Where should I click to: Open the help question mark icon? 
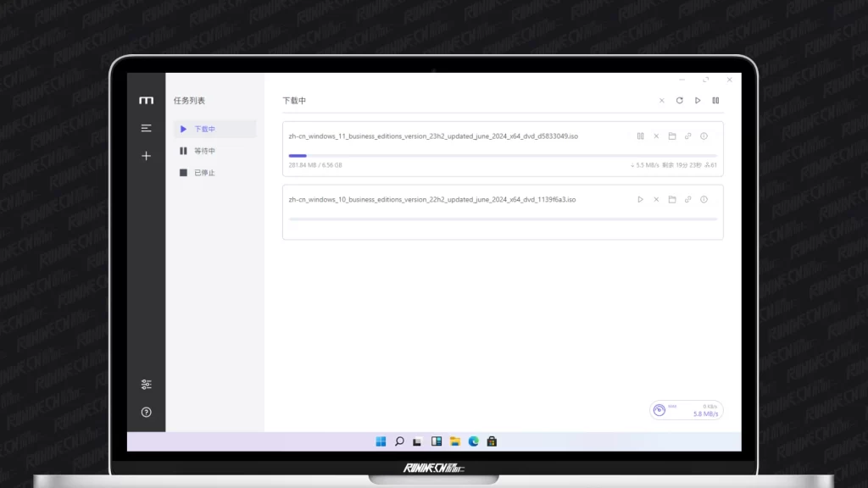click(147, 412)
